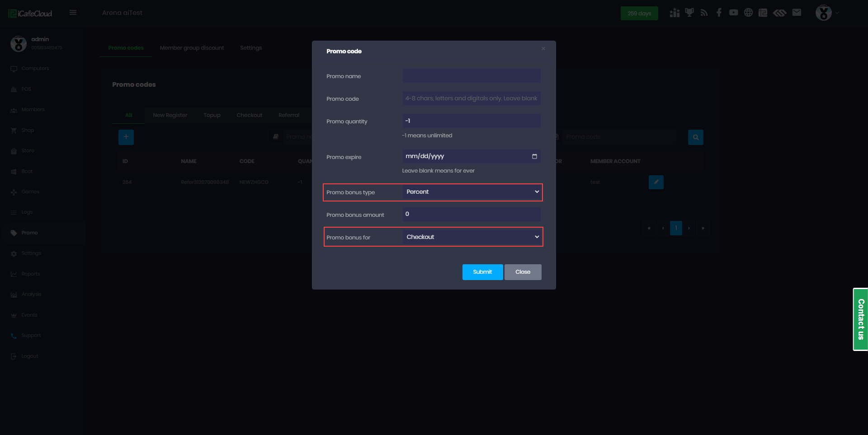Open the calendar picker in Promo expire
Screen dimensions: 868x435
(x=534, y=156)
